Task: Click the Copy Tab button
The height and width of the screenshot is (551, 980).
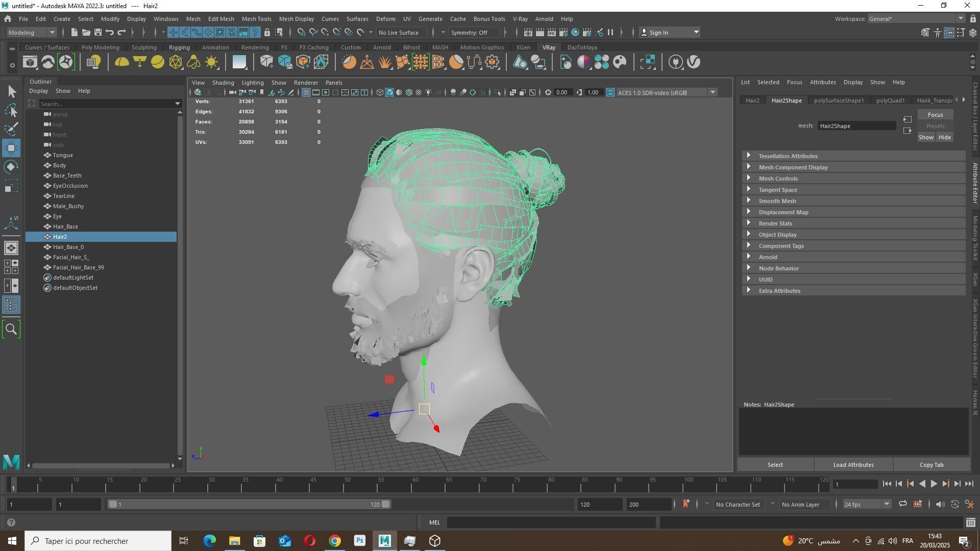Action: pyautogui.click(x=932, y=465)
